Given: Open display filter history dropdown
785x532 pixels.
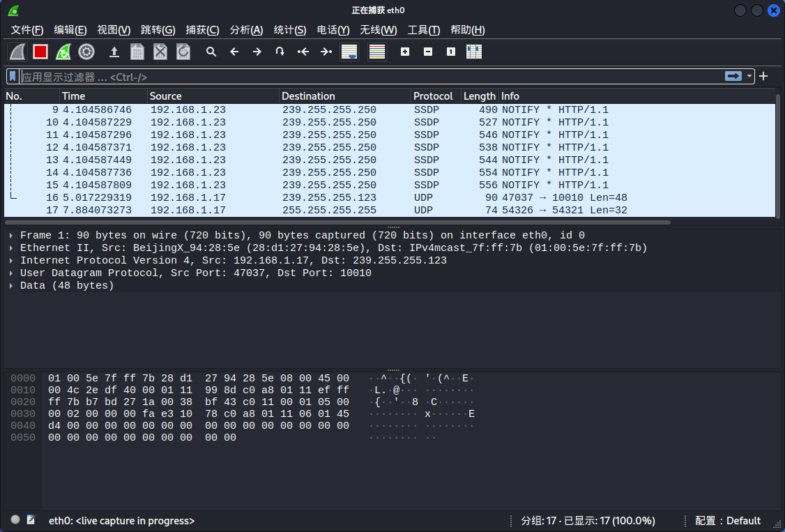Looking at the screenshot, I should (749, 76).
